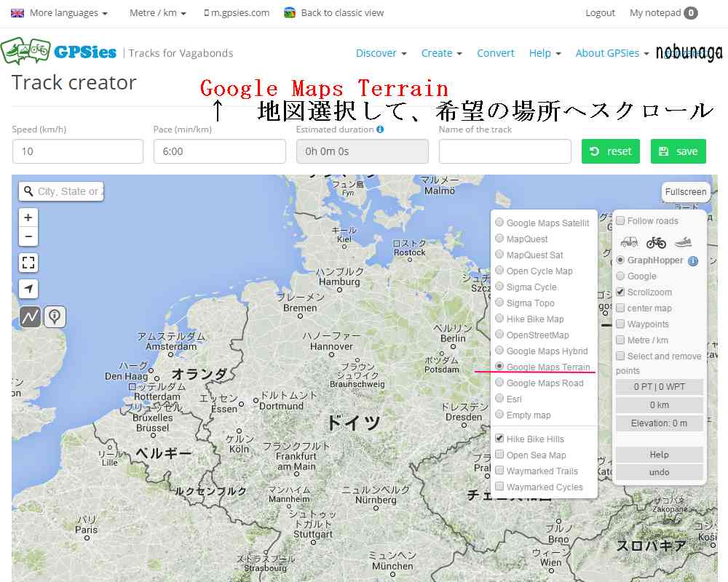The image size is (728, 582).
Task: Expand the Create menu
Action: click(x=442, y=53)
